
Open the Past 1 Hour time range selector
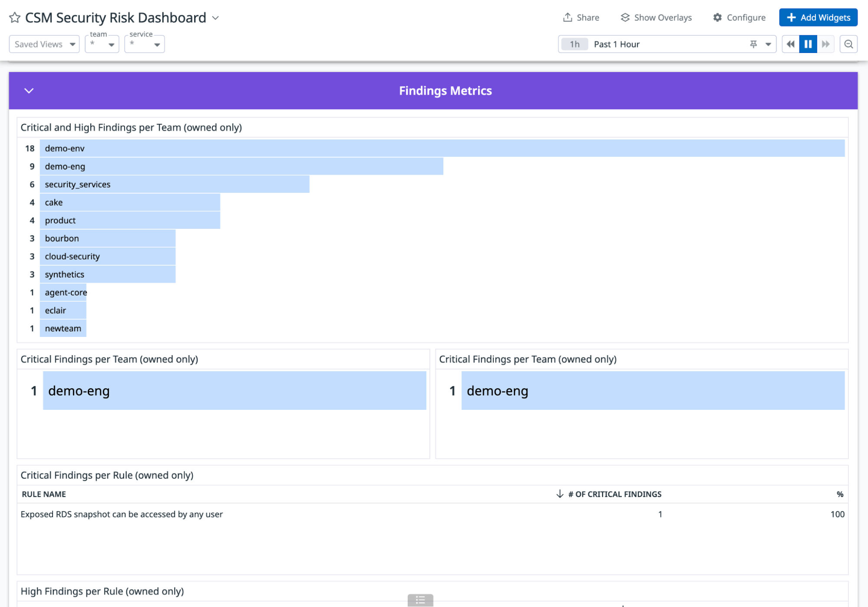(616, 44)
